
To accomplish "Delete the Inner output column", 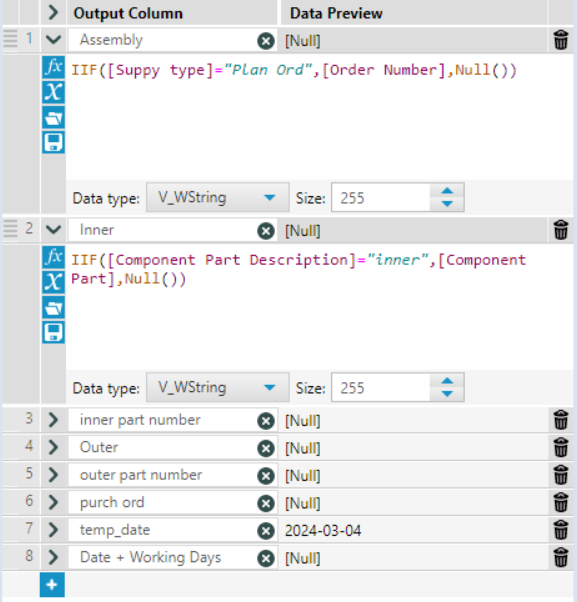I will pyautogui.click(x=560, y=230).
